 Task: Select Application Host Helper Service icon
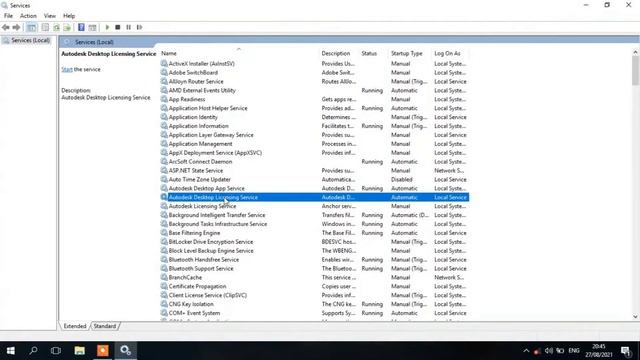[x=164, y=108]
